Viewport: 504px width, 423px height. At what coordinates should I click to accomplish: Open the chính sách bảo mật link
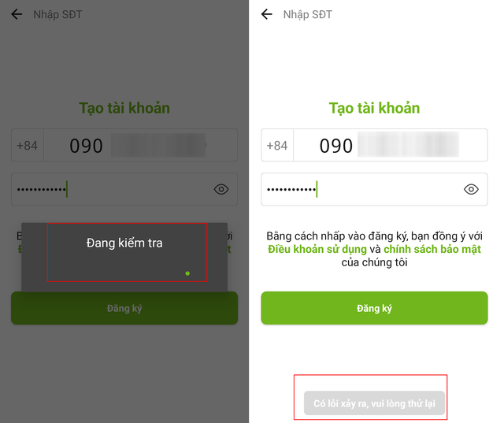tap(432, 249)
